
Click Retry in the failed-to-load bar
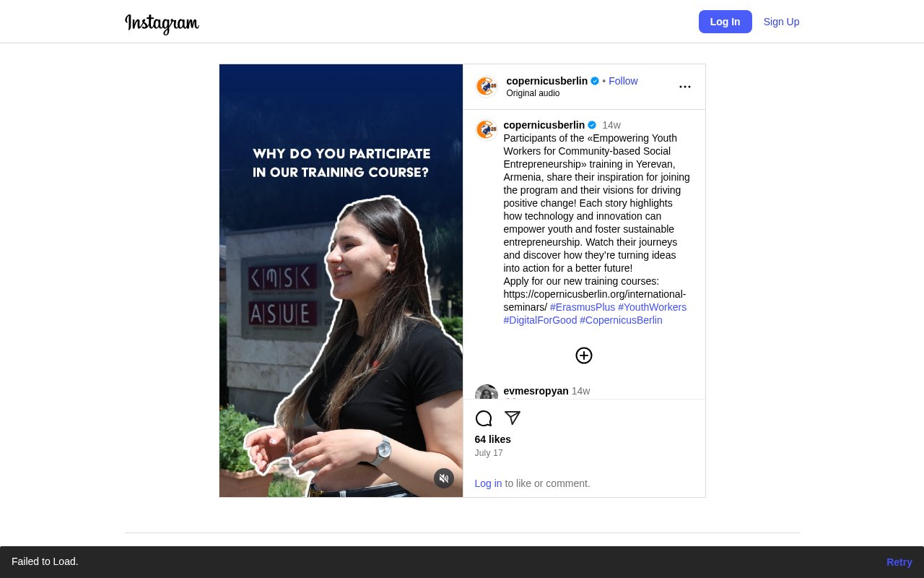point(899,562)
